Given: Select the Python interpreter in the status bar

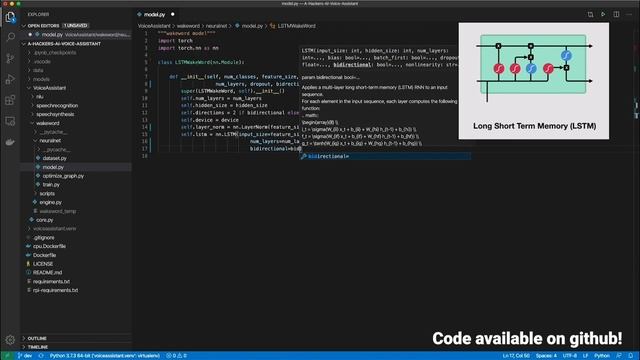Looking at the screenshot, I should tap(104, 356).
